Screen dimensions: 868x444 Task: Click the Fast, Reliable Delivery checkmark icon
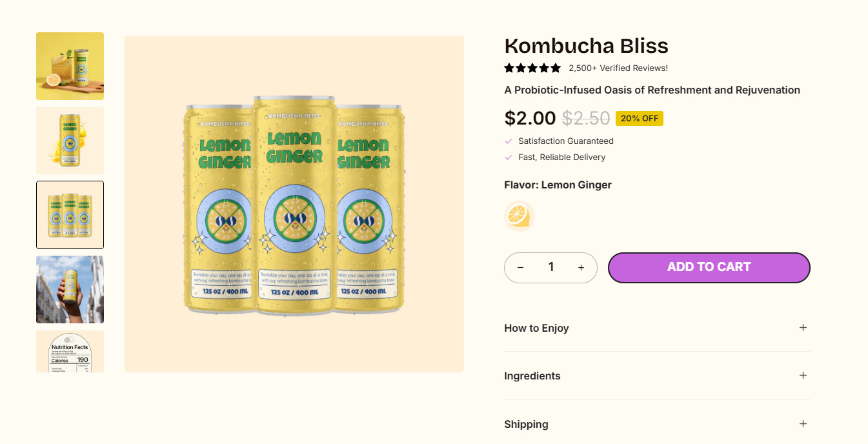[509, 157]
